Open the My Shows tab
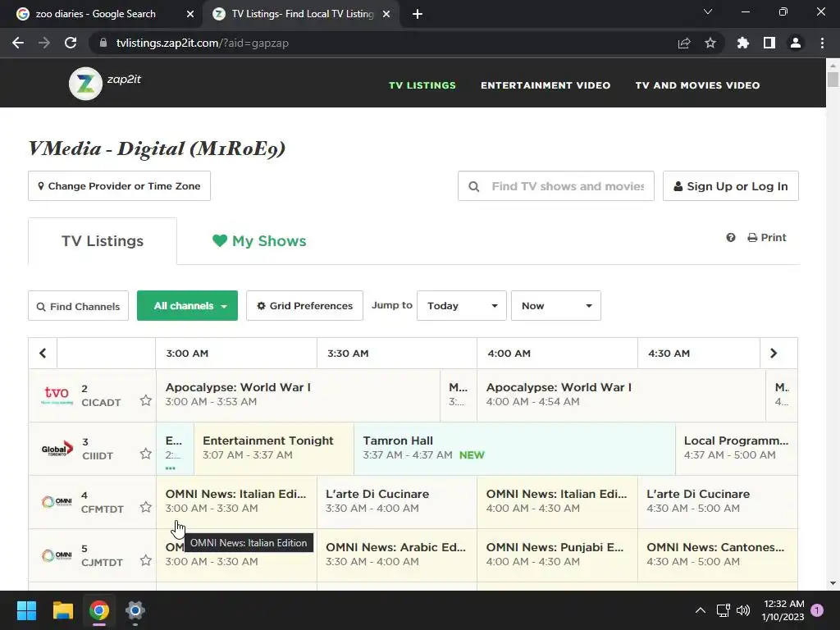This screenshot has width=840, height=630. point(259,241)
